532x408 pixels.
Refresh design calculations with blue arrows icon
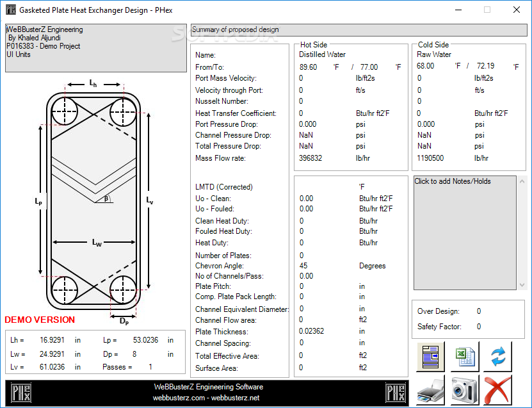coord(499,357)
